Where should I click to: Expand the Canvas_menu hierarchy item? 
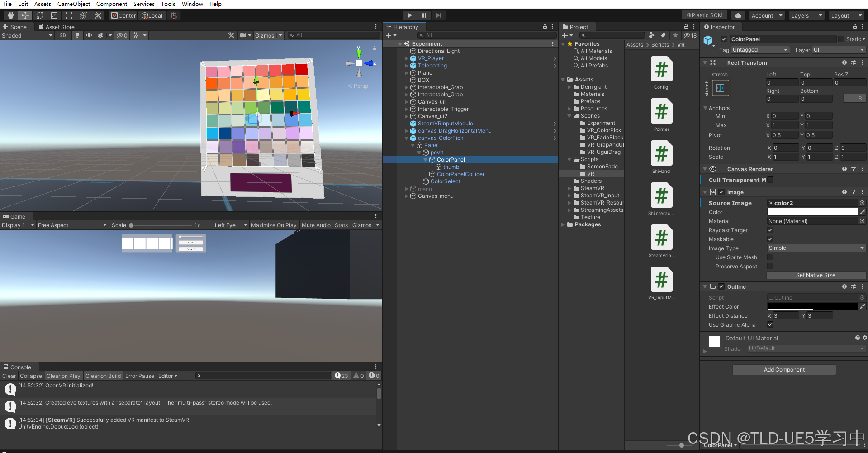point(406,196)
